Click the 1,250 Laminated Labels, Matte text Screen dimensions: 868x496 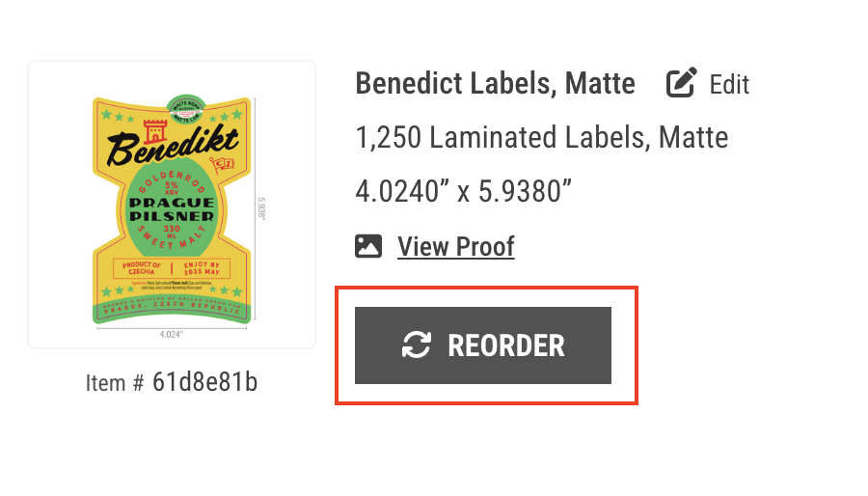[541, 137]
